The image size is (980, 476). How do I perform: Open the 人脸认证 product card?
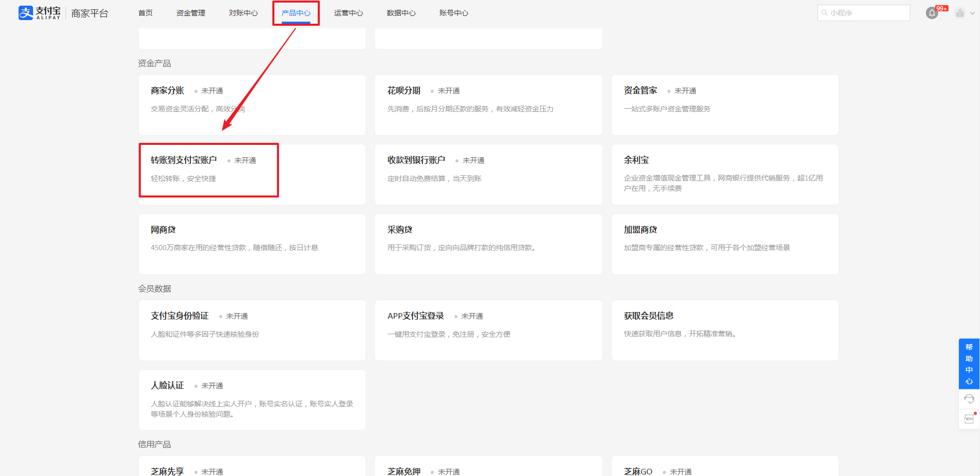tap(252, 400)
